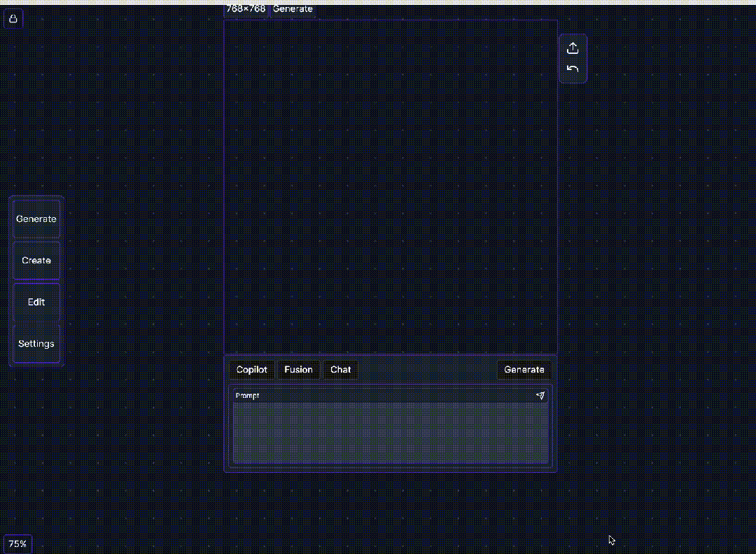Open the Create sidebar button
This screenshot has height=554, width=756.
coord(36,261)
